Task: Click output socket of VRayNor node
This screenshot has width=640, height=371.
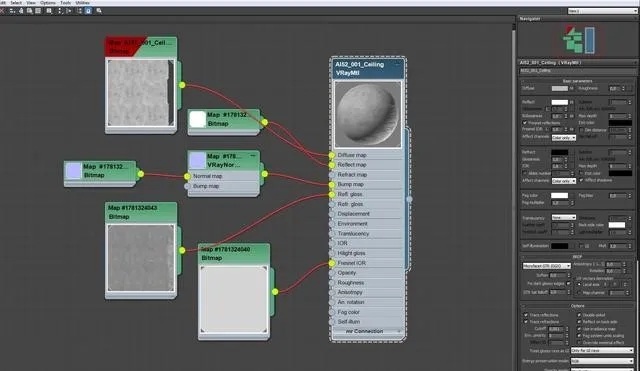Action: coord(264,174)
